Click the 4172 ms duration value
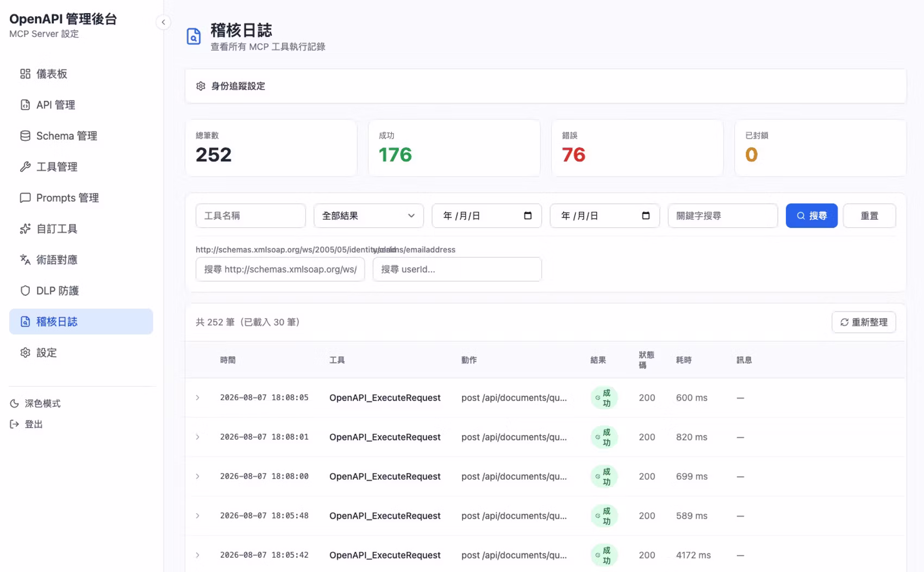Image resolution: width=924 pixels, height=572 pixels. [694, 555]
